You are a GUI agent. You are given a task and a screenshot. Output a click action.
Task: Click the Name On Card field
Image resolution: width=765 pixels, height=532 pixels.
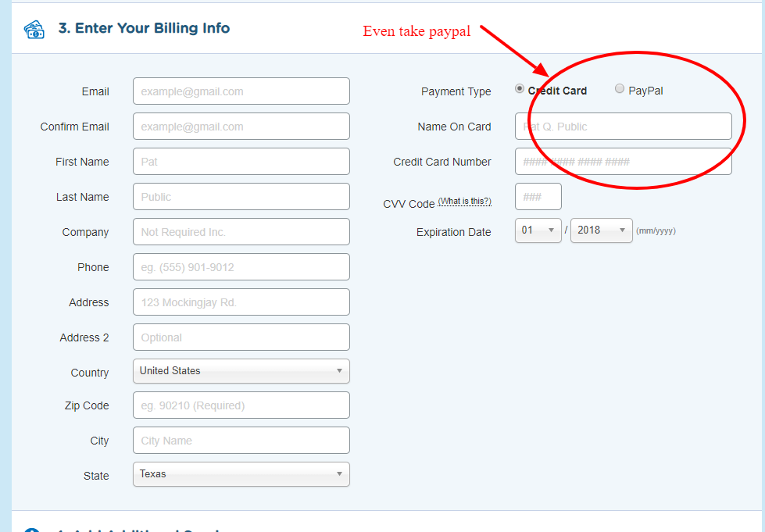click(624, 127)
